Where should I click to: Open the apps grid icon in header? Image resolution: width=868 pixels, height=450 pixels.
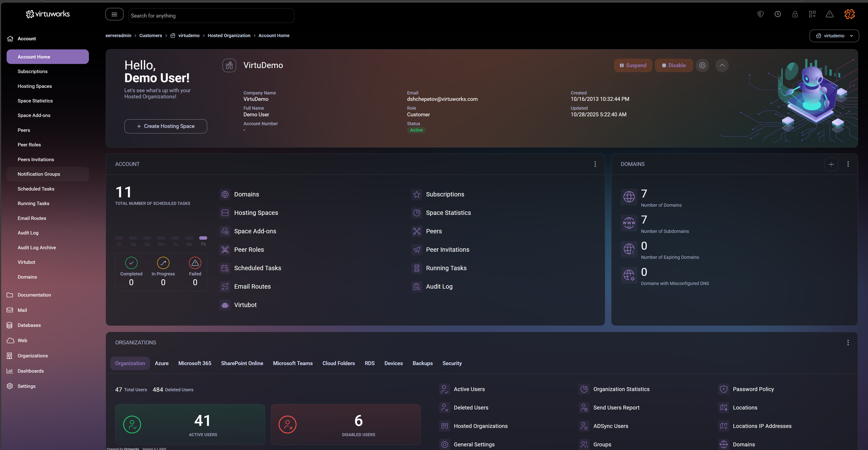point(812,14)
